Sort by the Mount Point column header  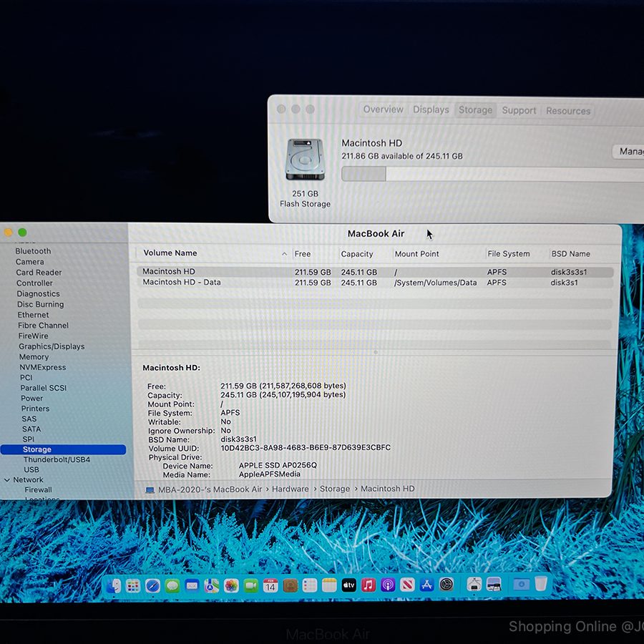point(417,254)
